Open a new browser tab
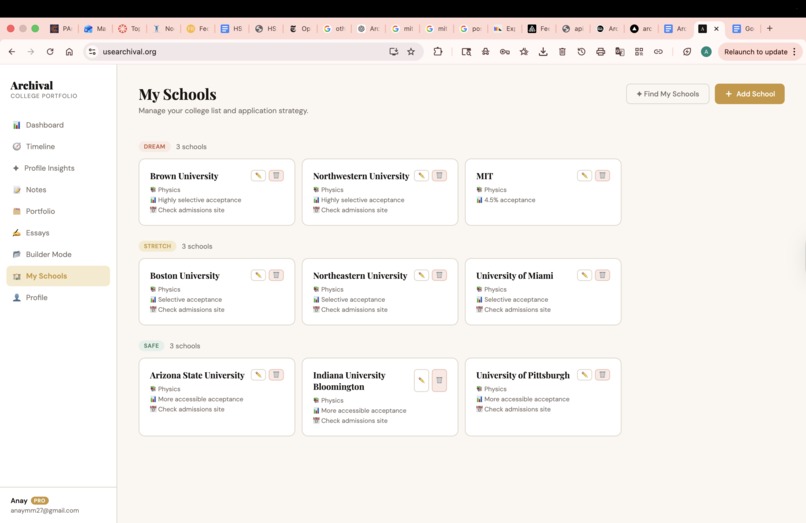Screen dimensions: 806x523 pyautogui.click(x=770, y=29)
